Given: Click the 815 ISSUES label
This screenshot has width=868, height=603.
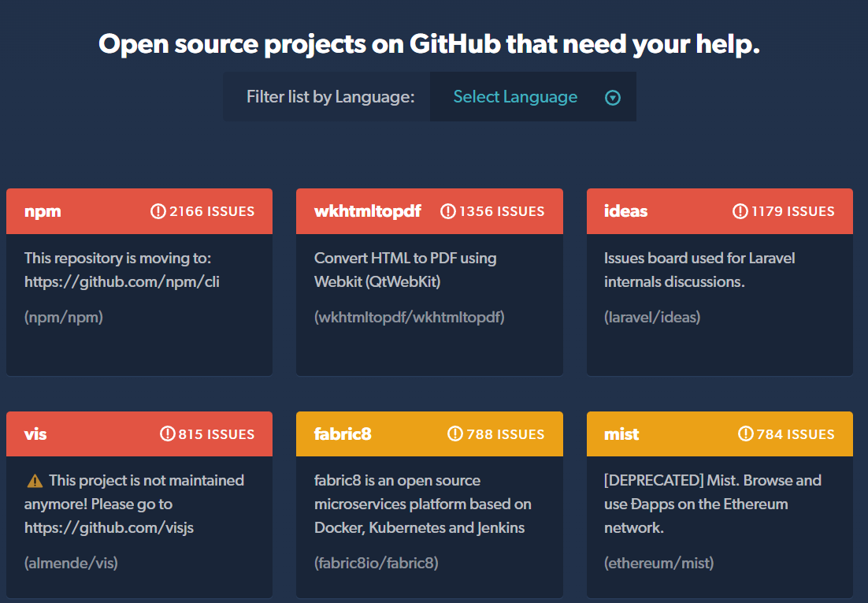Looking at the screenshot, I should [217, 434].
